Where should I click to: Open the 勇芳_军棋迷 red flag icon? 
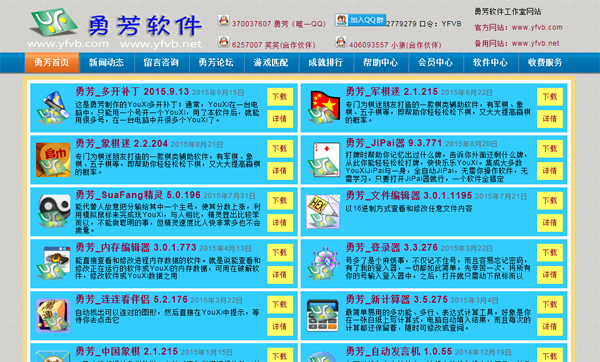(x=324, y=108)
